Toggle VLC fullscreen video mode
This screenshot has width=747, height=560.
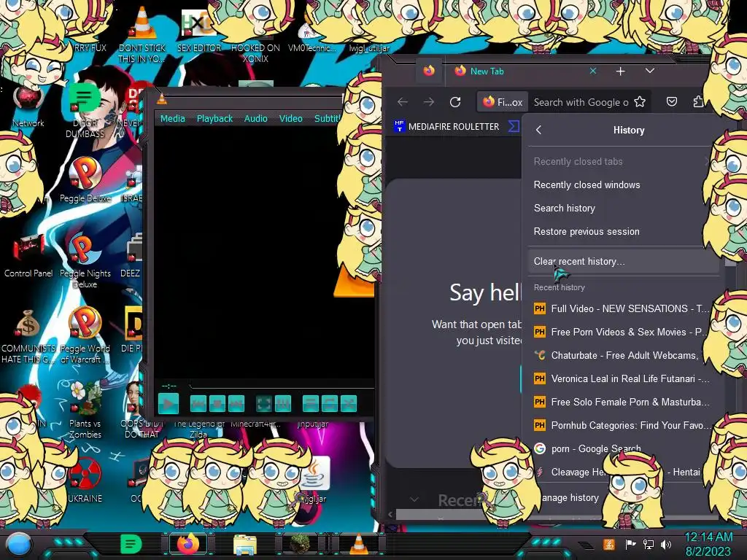point(264,404)
